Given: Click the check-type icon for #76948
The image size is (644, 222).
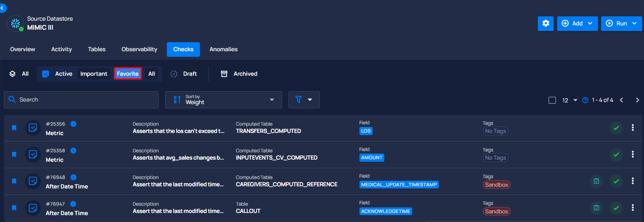Looking at the screenshot, I should tap(33, 181).
